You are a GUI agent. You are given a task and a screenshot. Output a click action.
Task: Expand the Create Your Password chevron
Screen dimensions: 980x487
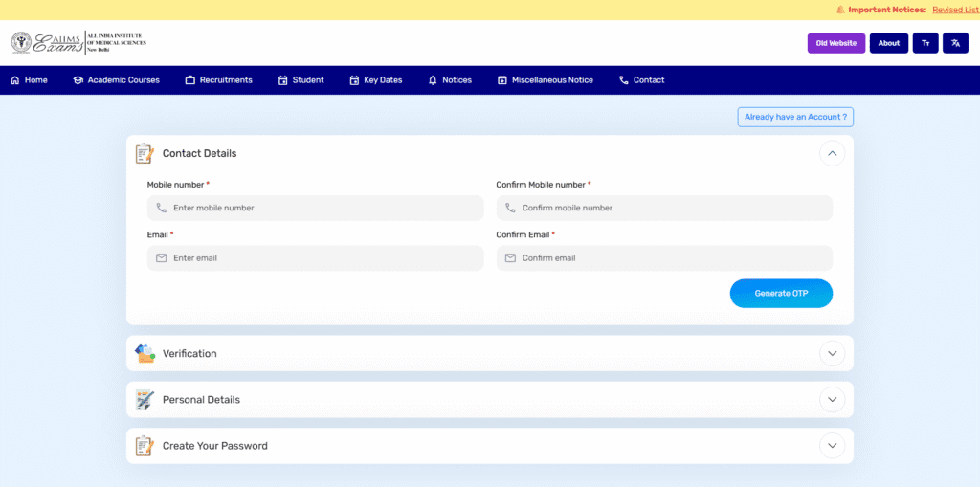(832, 446)
